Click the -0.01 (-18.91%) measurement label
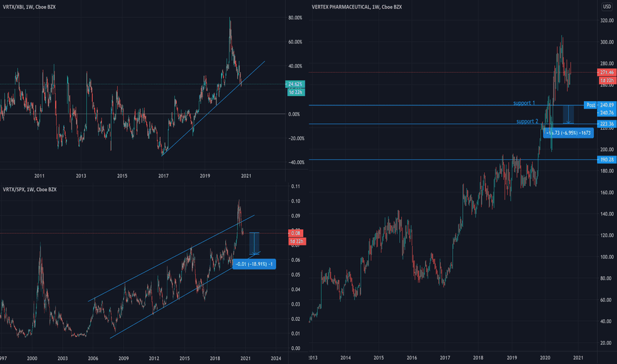The image size is (617, 364). (254, 264)
